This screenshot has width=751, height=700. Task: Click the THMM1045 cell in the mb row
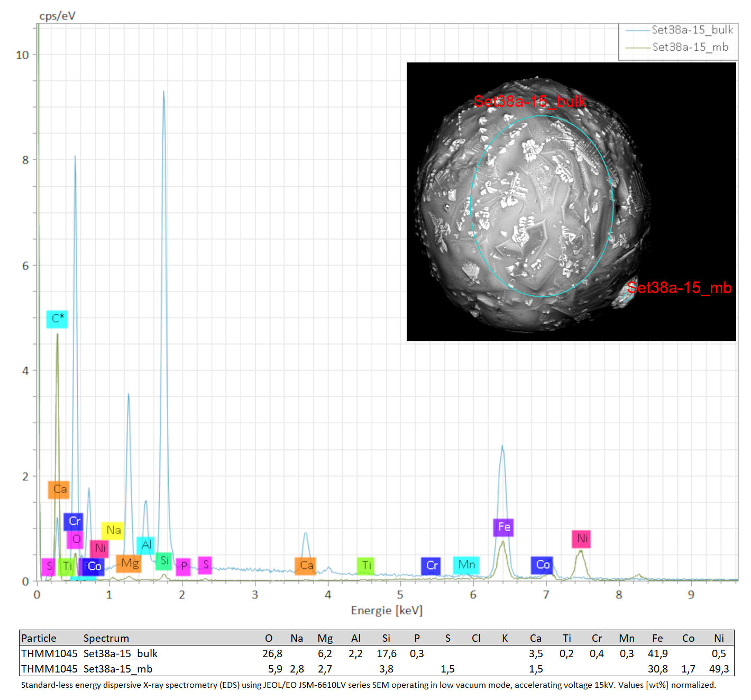tap(49, 669)
